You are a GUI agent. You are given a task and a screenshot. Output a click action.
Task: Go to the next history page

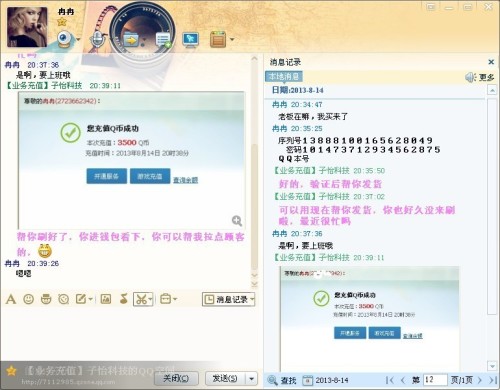(x=480, y=380)
